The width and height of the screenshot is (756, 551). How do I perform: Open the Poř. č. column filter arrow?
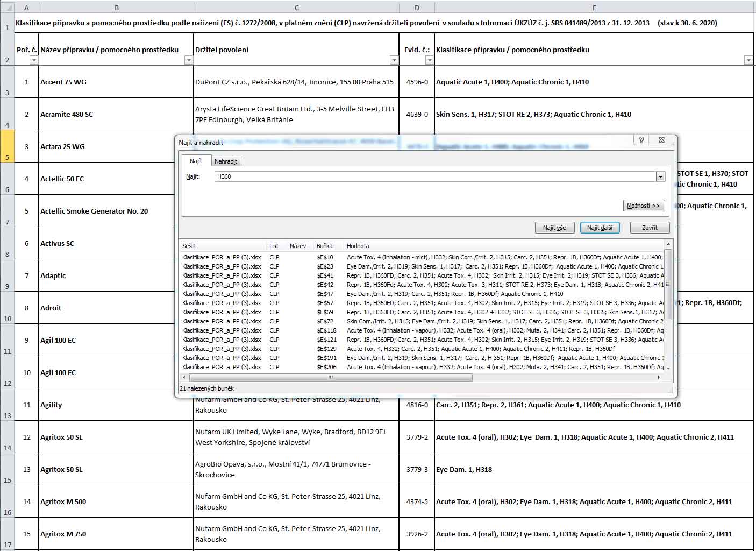click(34, 60)
